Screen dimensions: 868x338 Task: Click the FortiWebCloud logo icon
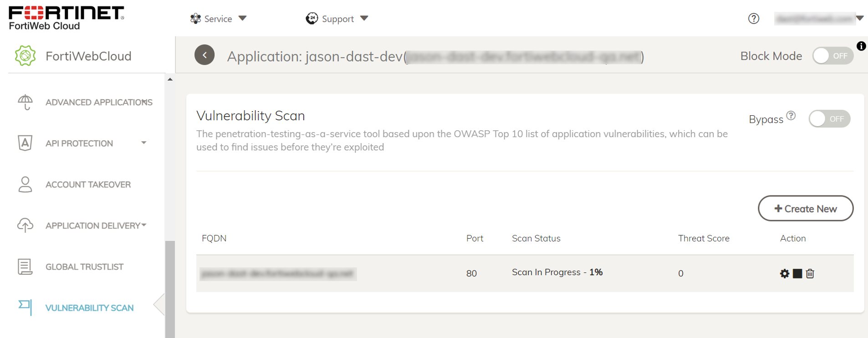(x=25, y=56)
